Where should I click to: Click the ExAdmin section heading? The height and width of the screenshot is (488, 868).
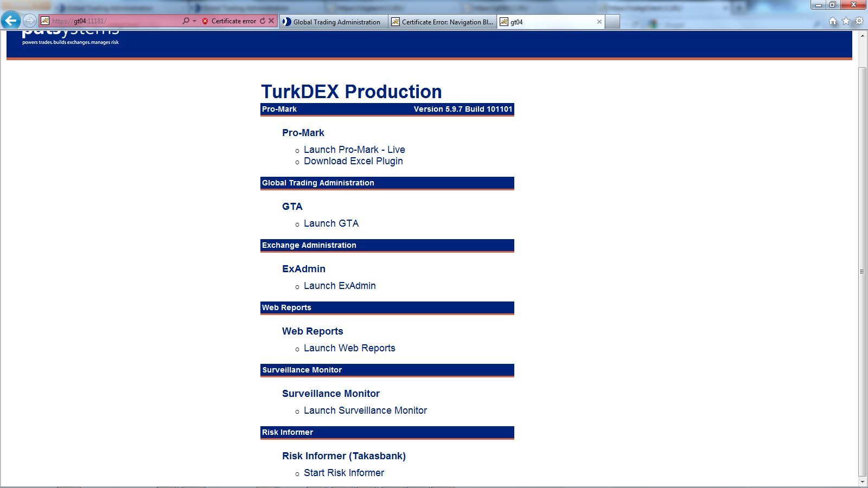coord(304,269)
